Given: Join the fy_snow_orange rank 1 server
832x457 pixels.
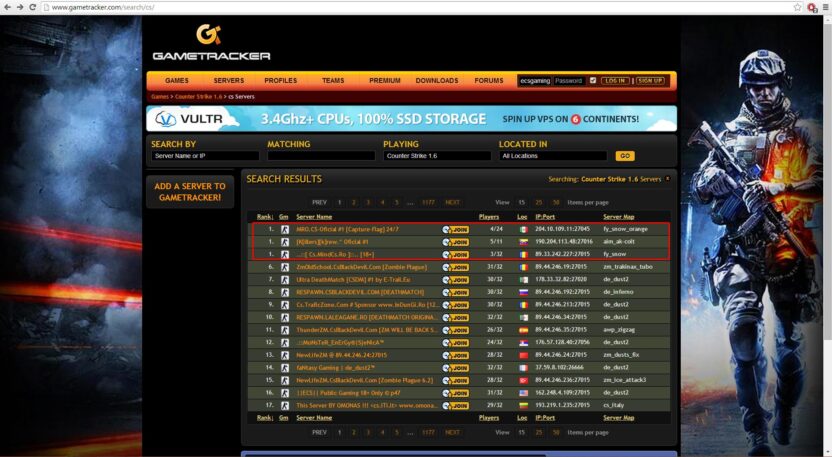Looking at the screenshot, I should (455, 230).
